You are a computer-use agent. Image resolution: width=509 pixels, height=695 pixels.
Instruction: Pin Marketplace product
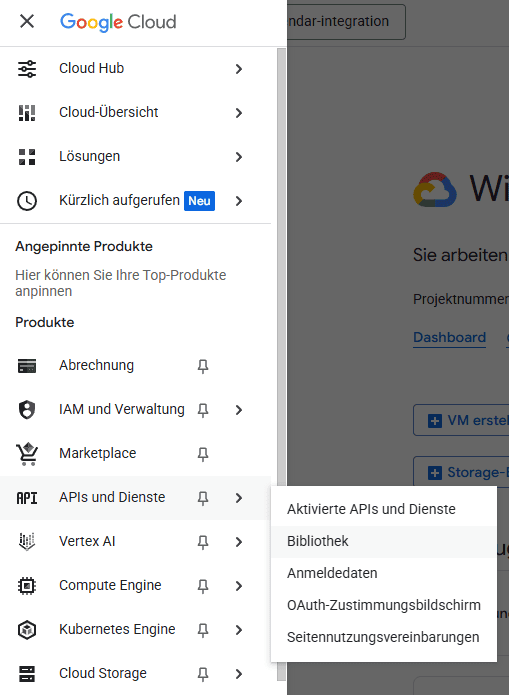[203, 454]
